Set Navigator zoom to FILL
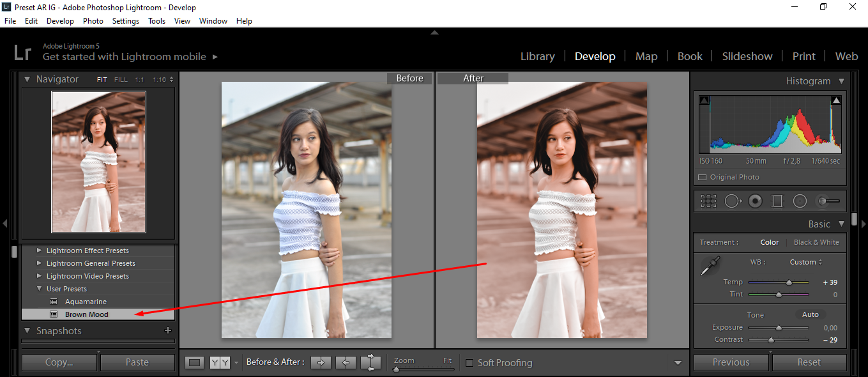This screenshot has width=868, height=377. (121, 80)
